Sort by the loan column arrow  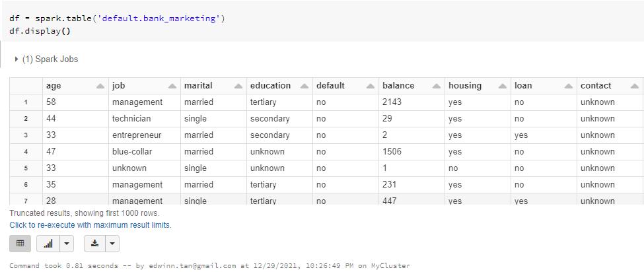(568, 86)
